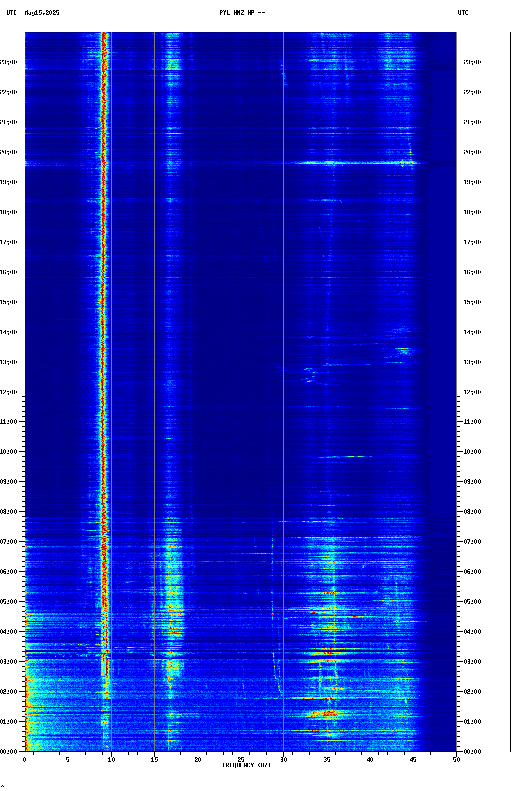
Task: Click the '03:00' label on the right time axis
Action: [472, 662]
